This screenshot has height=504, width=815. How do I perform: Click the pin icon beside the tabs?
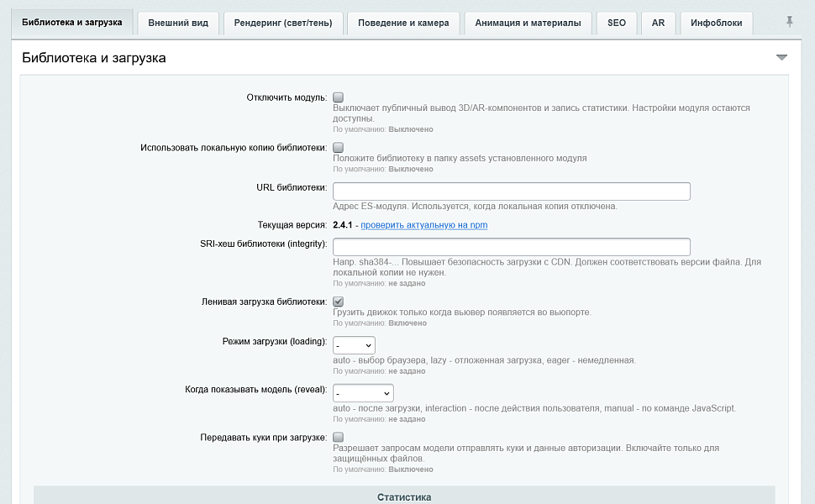coord(790,22)
